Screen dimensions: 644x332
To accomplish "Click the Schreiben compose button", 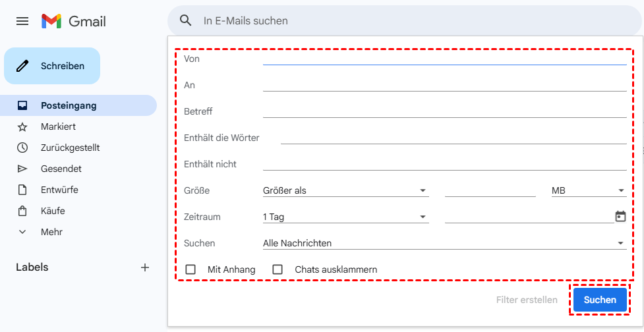I will [52, 66].
